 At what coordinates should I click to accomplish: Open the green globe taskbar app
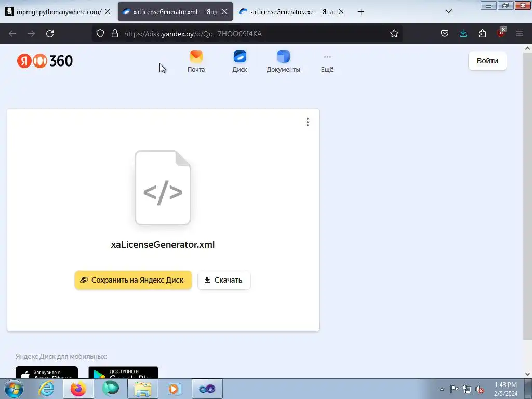click(x=111, y=389)
